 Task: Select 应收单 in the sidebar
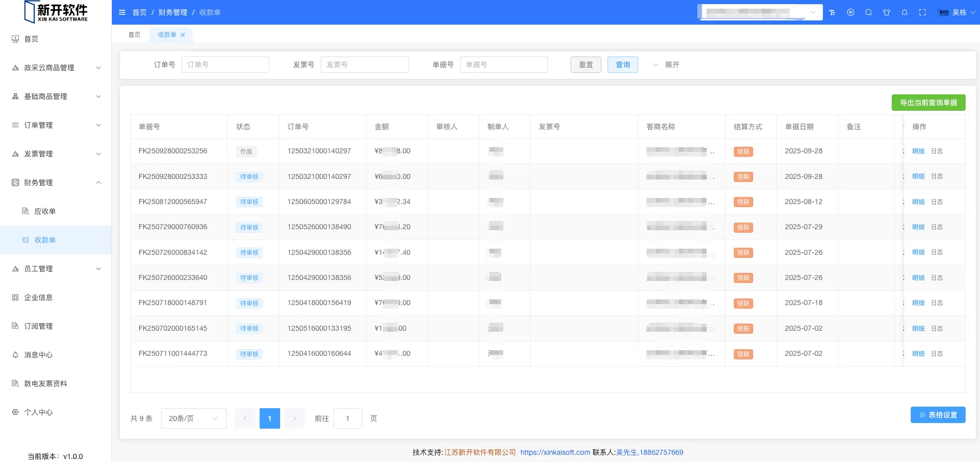pyautogui.click(x=45, y=211)
